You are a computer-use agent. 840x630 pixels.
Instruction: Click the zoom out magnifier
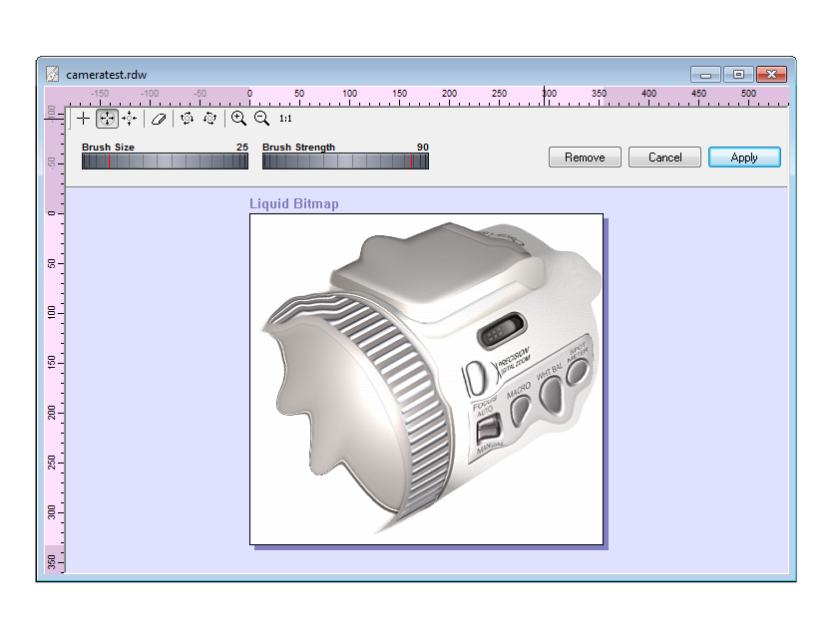[262, 119]
